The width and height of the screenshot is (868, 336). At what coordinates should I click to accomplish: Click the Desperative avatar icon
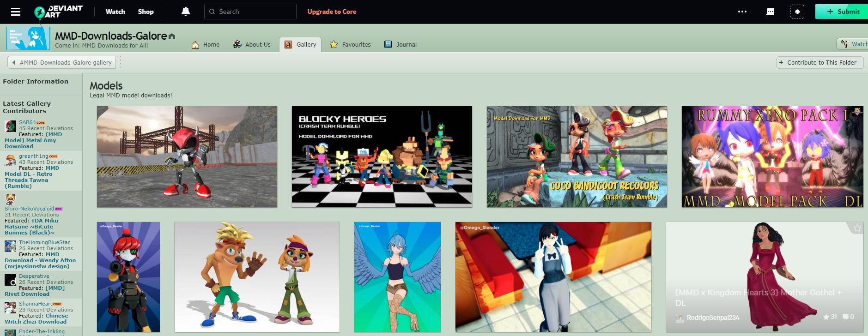[x=10, y=280]
